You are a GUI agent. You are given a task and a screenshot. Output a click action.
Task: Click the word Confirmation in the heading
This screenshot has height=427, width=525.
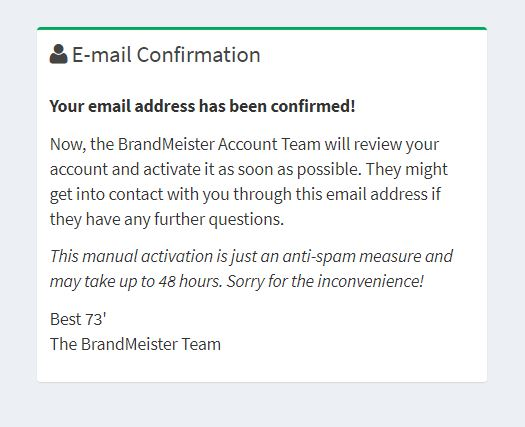coord(199,55)
